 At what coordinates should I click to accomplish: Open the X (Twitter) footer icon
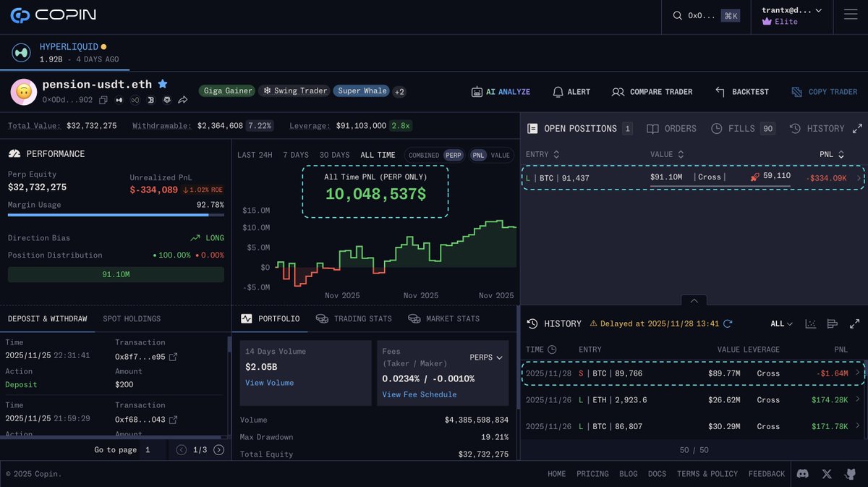[827, 474]
